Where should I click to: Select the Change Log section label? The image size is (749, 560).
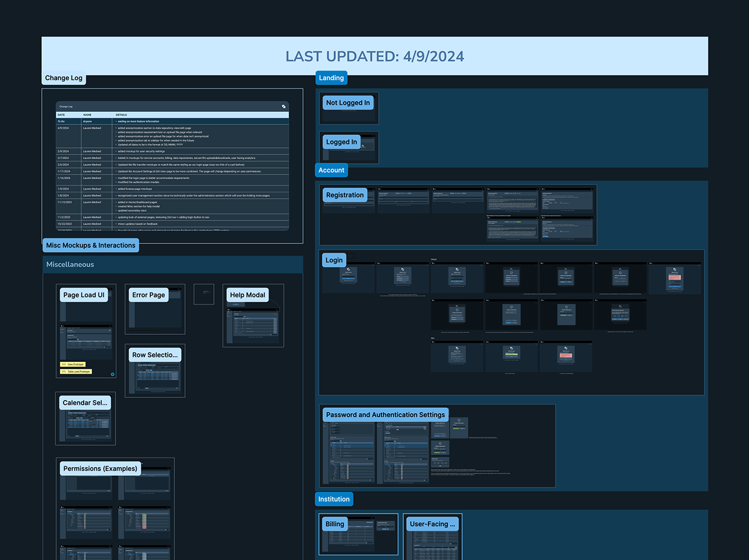click(x=64, y=78)
